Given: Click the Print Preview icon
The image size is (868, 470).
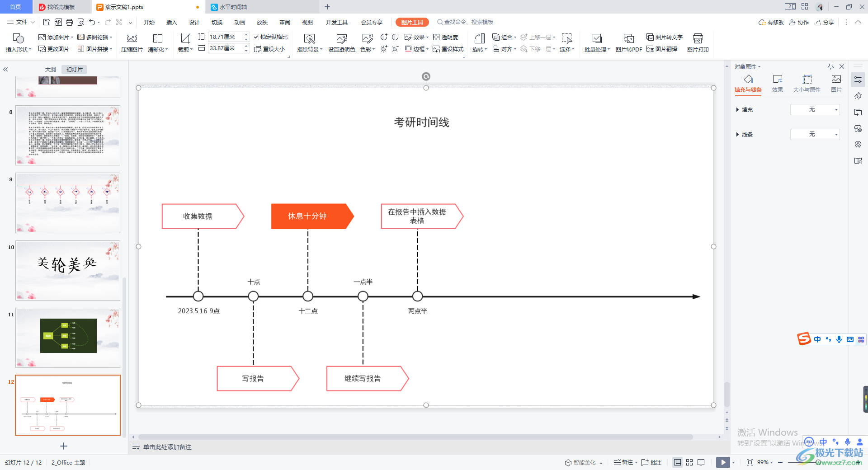Looking at the screenshot, I should coord(81,22).
